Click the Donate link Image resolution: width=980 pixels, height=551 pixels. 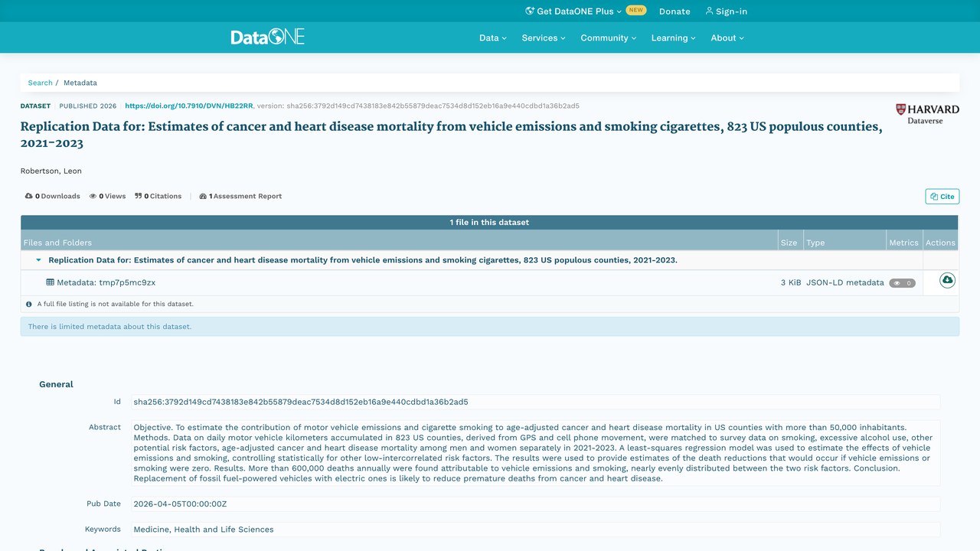pyautogui.click(x=675, y=11)
